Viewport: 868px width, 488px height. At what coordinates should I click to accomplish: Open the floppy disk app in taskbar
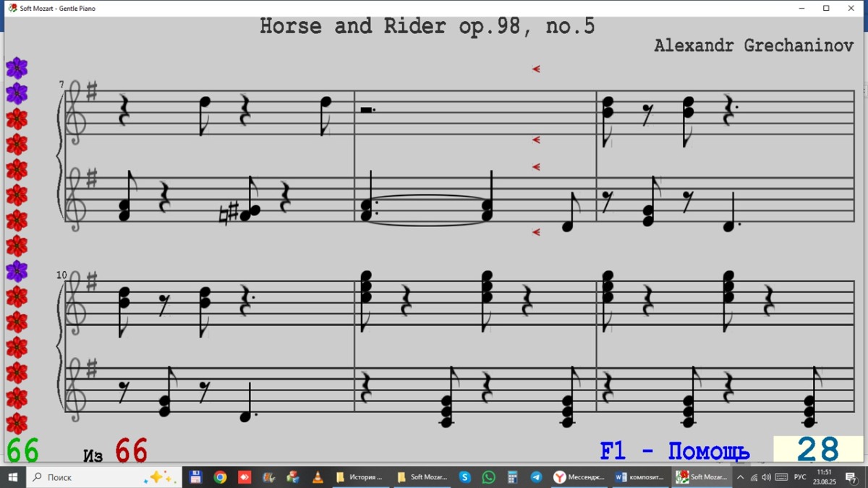[x=195, y=477]
